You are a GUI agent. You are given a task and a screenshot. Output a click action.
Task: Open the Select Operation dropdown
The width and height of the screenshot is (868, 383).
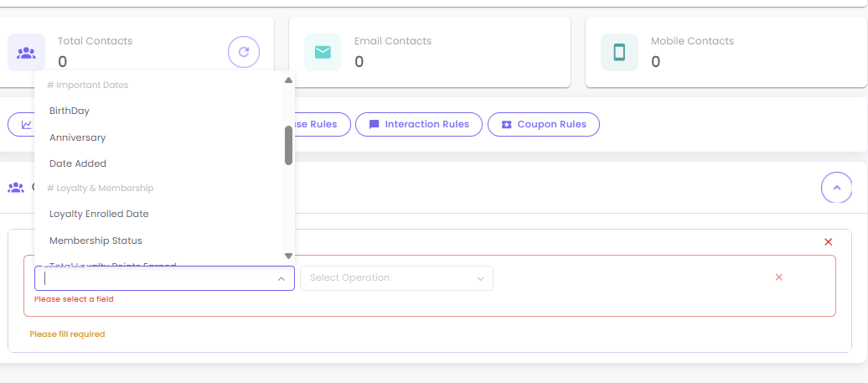pos(396,278)
